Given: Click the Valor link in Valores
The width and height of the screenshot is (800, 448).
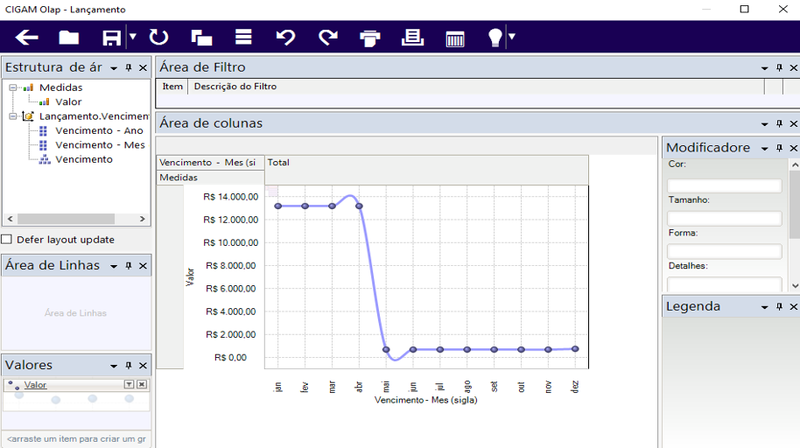Looking at the screenshot, I should pos(35,385).
